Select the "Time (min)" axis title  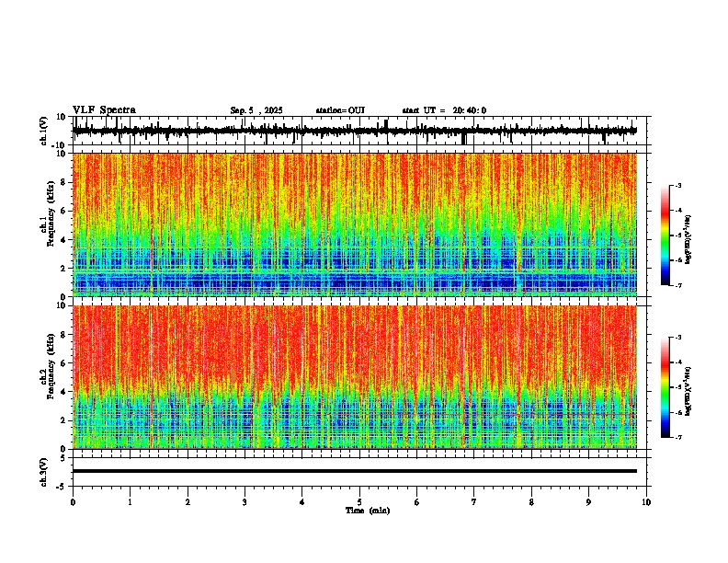[x=368, y=511]
